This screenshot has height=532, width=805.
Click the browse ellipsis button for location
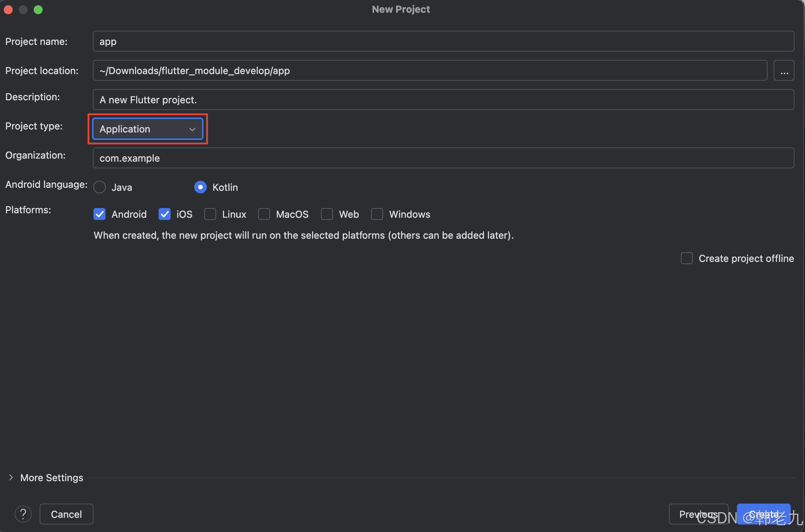pyautogui.click(x=784, y=71)
